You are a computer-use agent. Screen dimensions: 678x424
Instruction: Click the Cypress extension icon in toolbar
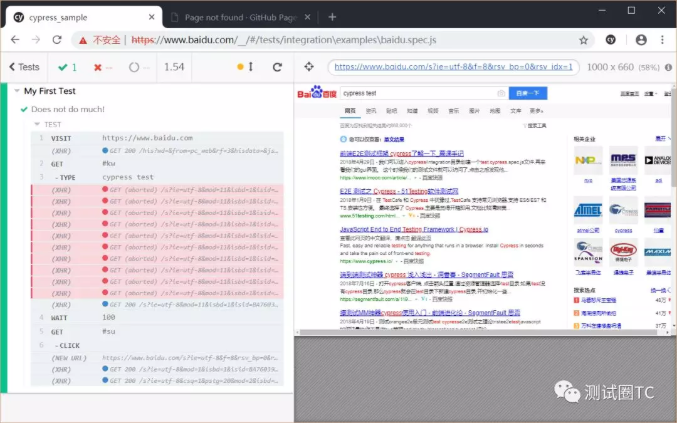pyautogui.click(x=611, y=40)
